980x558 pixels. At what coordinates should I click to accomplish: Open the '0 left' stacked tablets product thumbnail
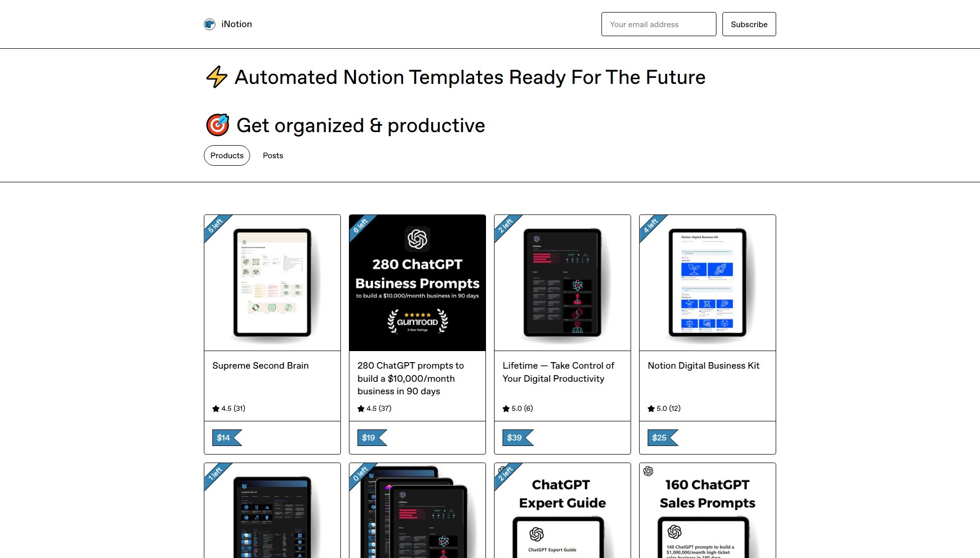(417, 510)
